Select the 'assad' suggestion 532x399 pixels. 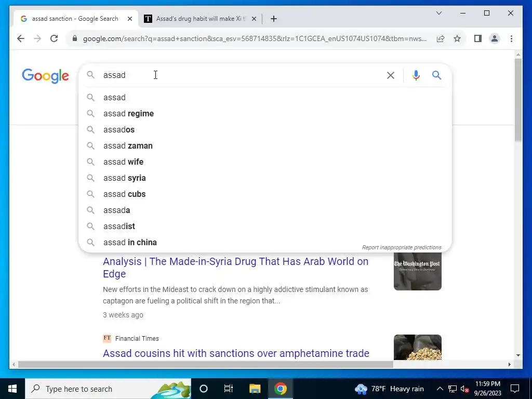coord(265,97)
